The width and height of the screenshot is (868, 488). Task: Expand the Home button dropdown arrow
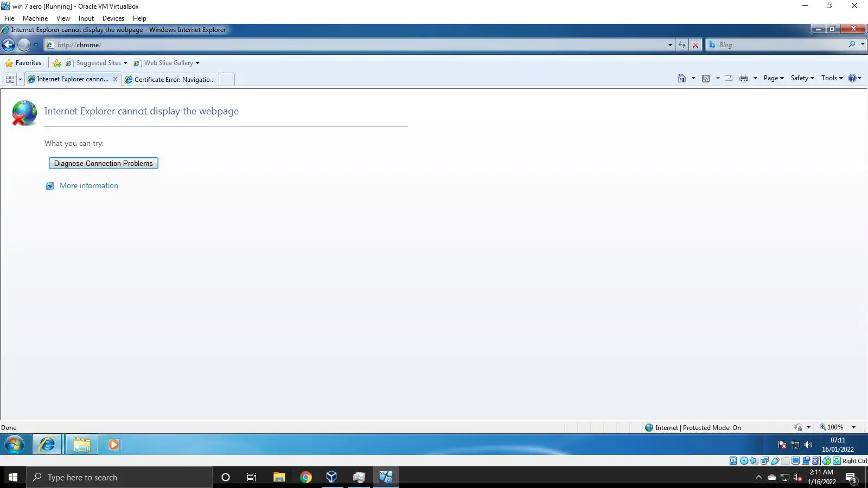[x=693, y=78]
